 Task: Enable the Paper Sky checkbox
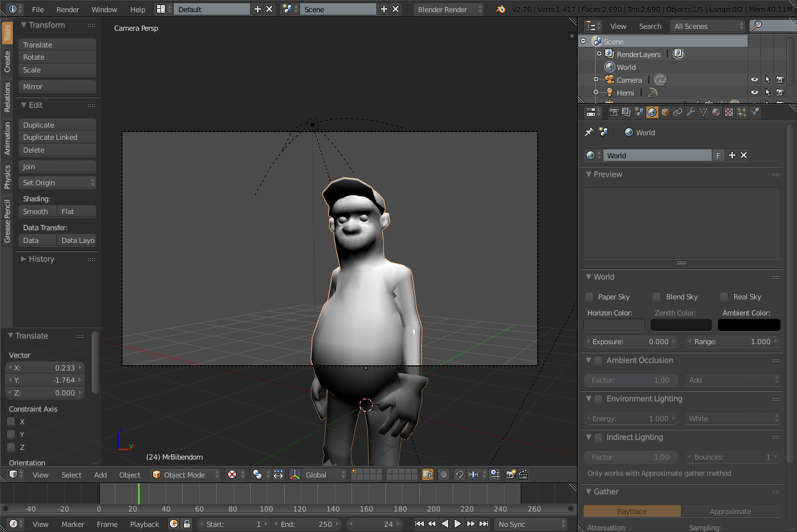pyautogui.click(x=589, y=296)
